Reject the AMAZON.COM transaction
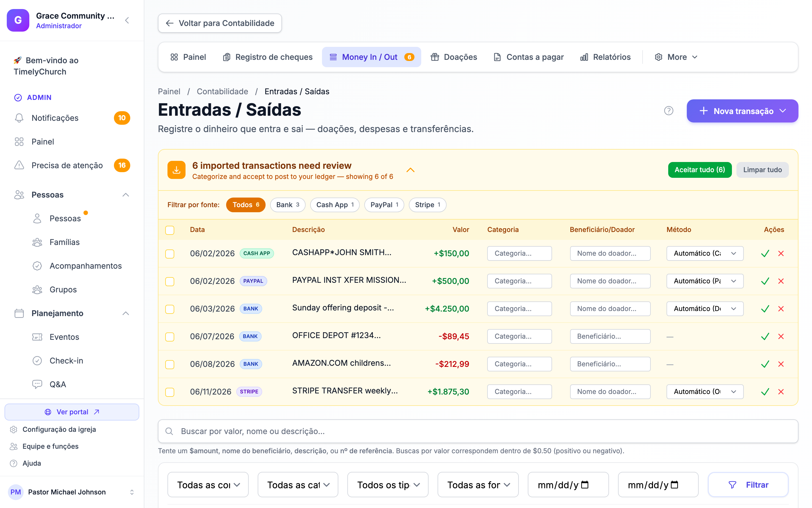 click(x=781, y=364)
